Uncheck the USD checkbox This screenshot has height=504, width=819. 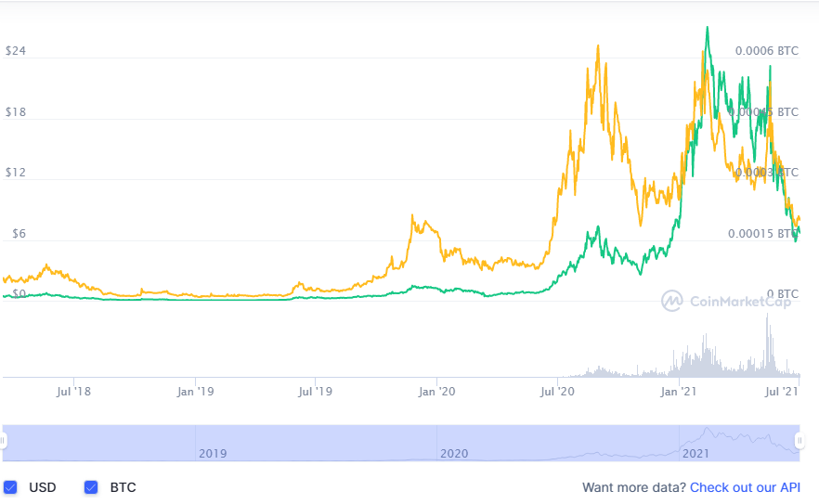pyautogui.click(x=10, y=487)
